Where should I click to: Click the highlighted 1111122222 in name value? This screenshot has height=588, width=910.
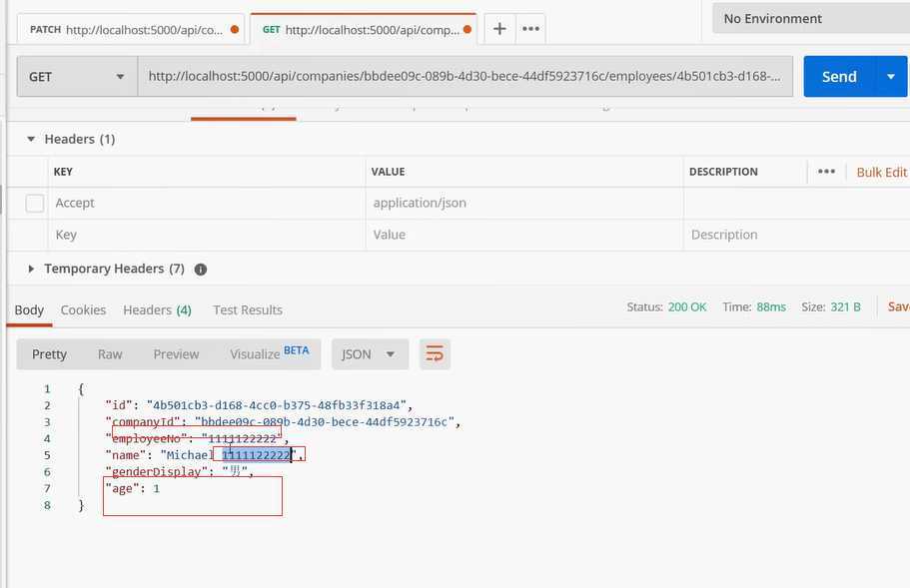tap(257, 455)
